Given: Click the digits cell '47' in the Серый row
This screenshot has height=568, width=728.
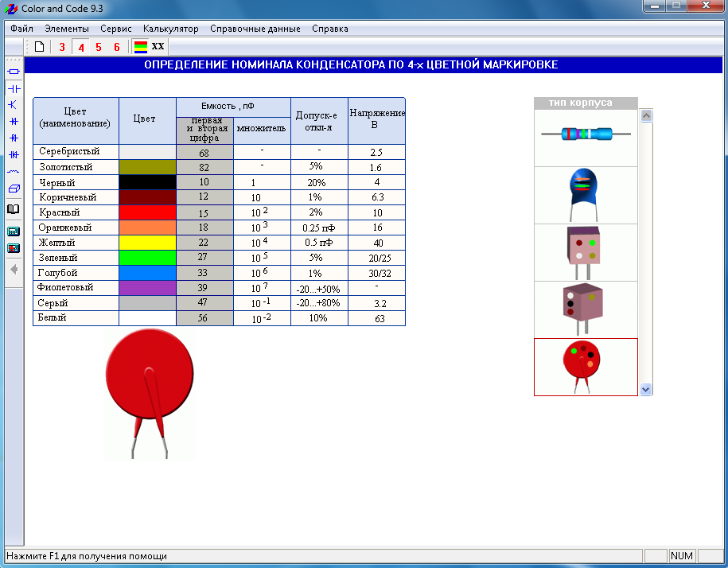Looking at the screenshot, I should 204,302.
